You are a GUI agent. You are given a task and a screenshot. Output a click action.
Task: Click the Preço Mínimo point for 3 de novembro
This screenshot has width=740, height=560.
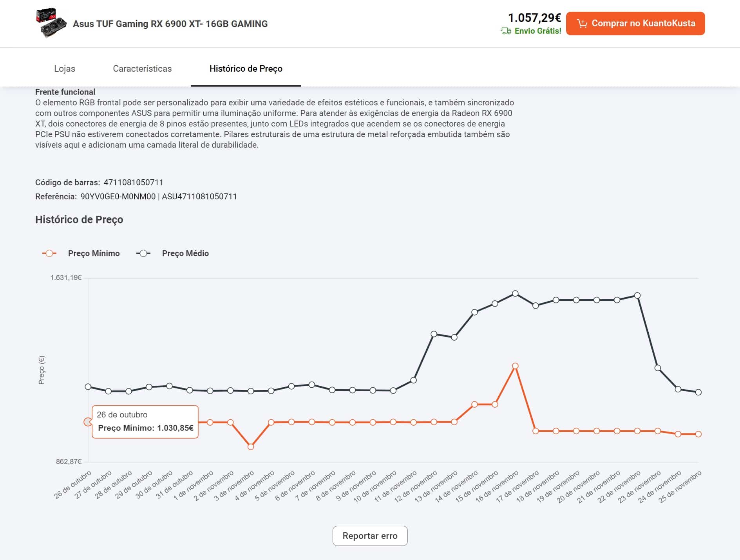click(251, 447)
